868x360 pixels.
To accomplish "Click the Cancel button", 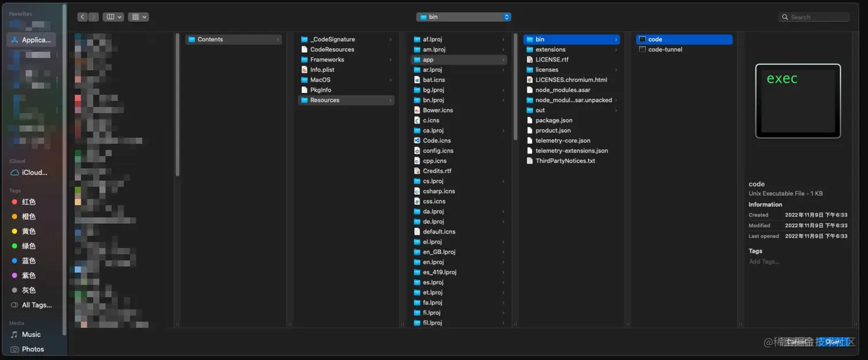I will pos(797,342).
